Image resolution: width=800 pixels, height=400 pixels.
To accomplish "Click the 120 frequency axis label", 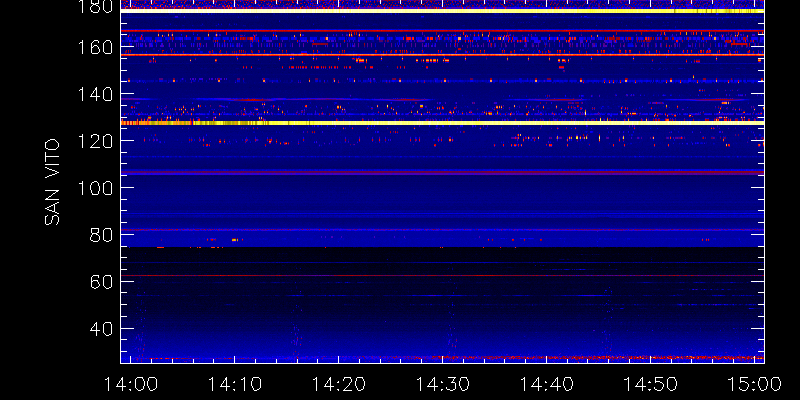I will coord(95,141).
